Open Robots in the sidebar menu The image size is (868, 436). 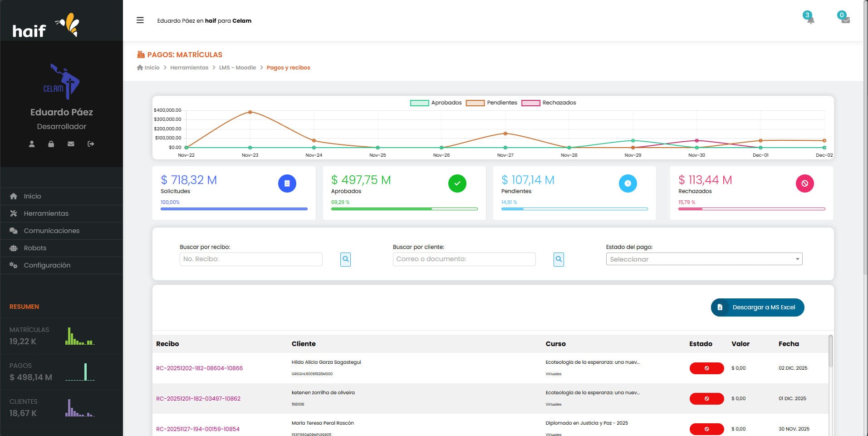tap(35, 248)
